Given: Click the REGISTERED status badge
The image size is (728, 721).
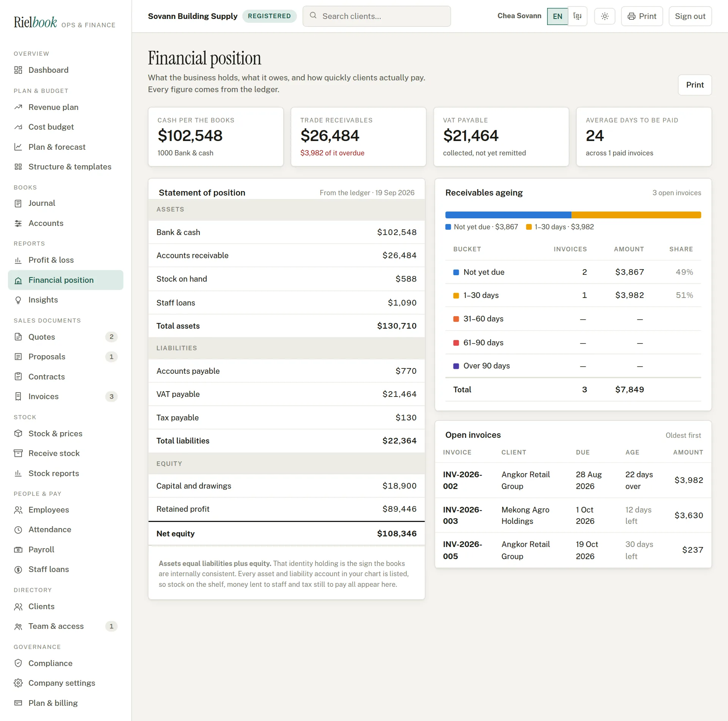Looking at the screenshot, I should tap(269, 16).
